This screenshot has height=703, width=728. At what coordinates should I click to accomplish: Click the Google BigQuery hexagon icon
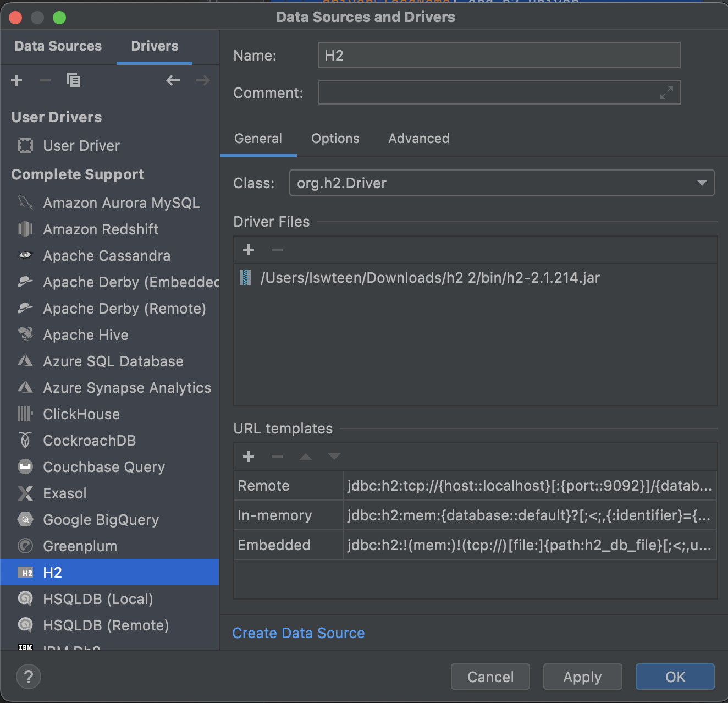pos(25,520)
